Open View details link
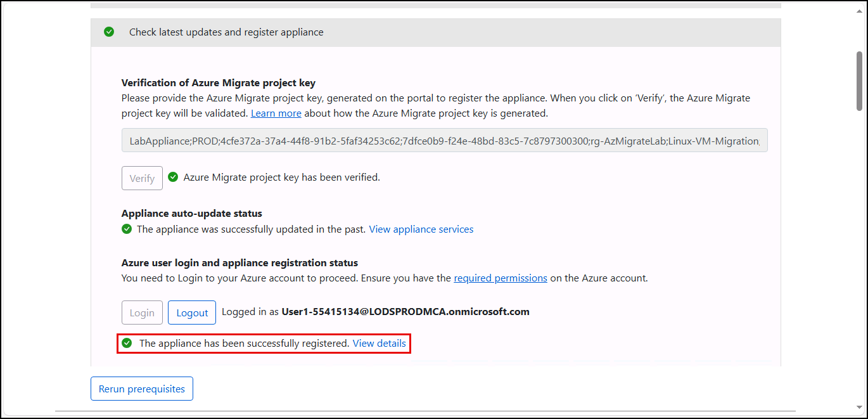This screenshot has height=419, width=868. click(x=380, y=343)
